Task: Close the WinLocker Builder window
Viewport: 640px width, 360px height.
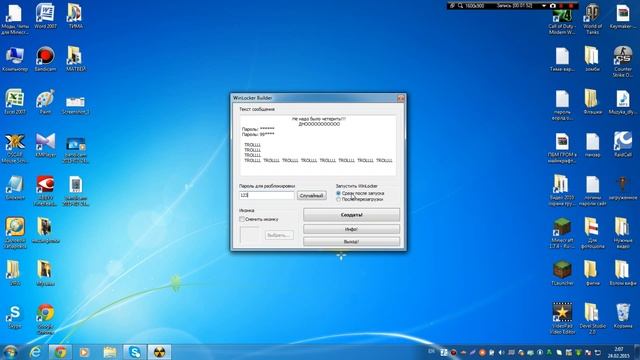Action: click(400, 98)
